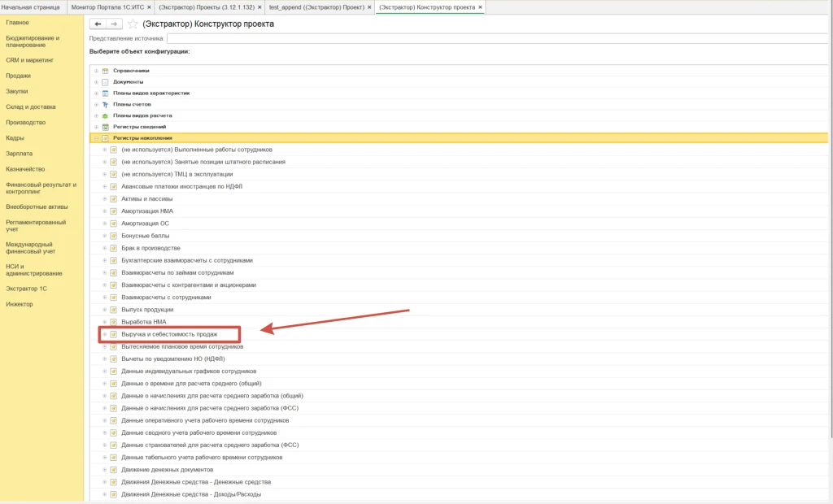Expand the Справочники tree node
Image resolution: width=833 pixels, height=504 pixels.
[x=96, y=71]
